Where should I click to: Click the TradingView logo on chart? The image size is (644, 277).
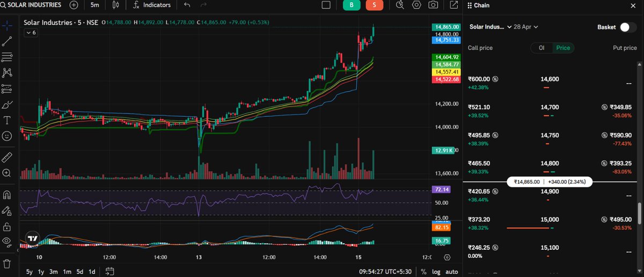(33, 239)
